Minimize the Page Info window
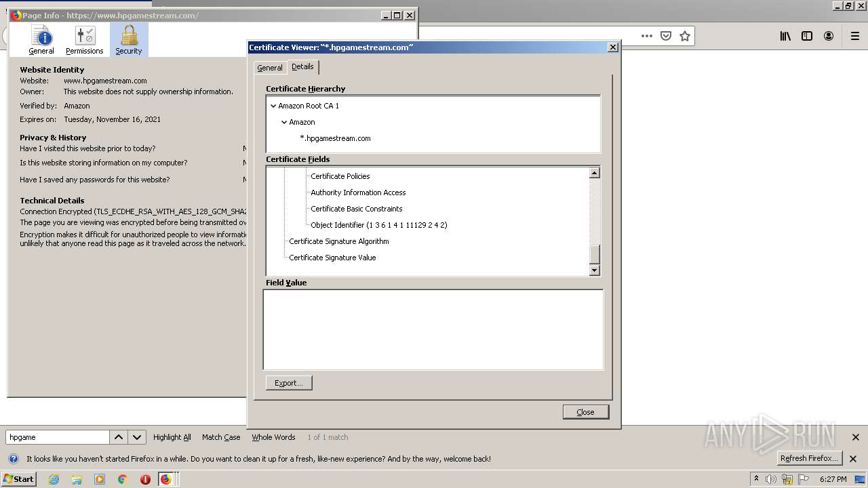 pos(386,16)
